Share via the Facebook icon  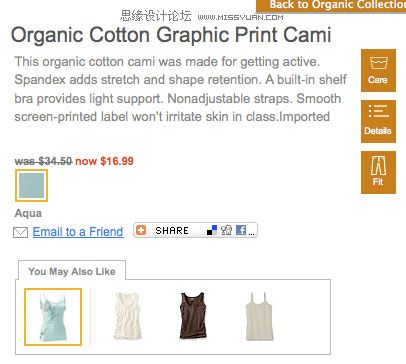(x=241, y=230)
